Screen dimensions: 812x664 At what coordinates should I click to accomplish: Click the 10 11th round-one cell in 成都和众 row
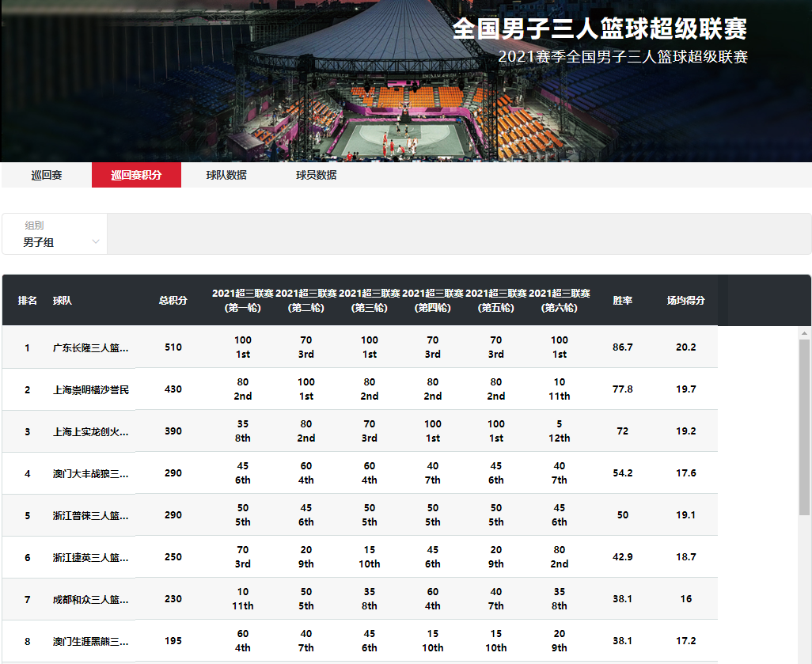point(243,599)
